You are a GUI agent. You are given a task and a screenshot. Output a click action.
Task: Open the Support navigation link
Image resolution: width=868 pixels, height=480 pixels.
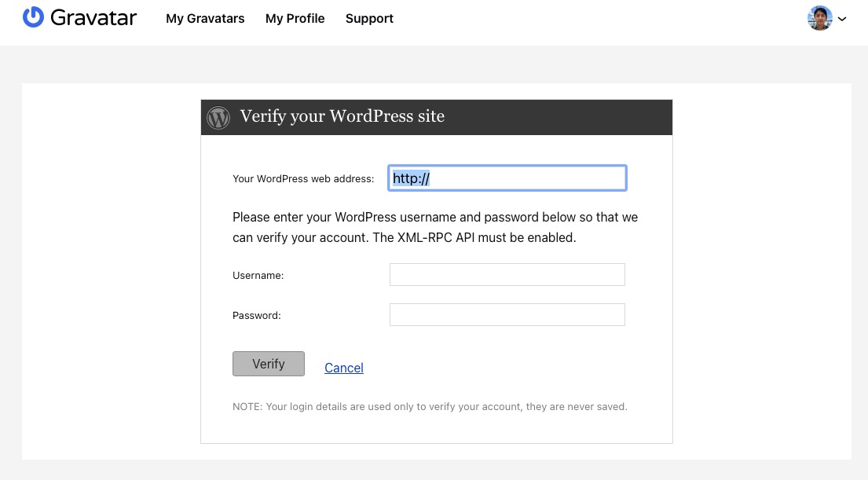[x=369, y=18]
